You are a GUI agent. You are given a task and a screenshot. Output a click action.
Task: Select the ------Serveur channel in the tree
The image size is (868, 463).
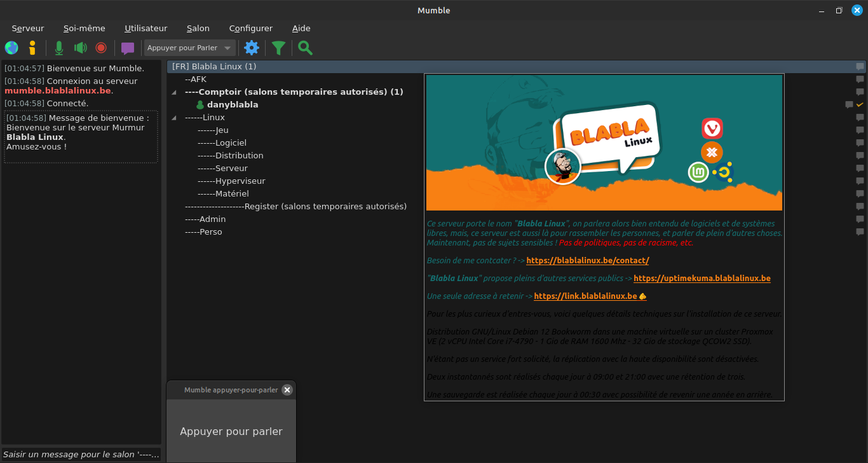point(222,168)
